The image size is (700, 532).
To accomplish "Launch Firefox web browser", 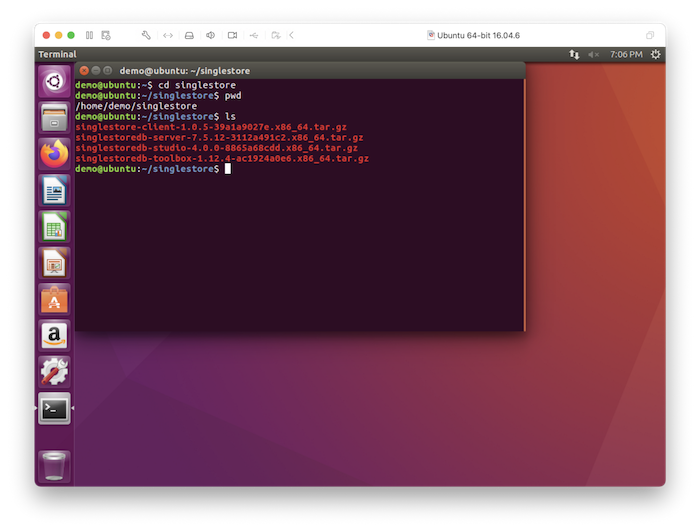I will click(54, 154).
